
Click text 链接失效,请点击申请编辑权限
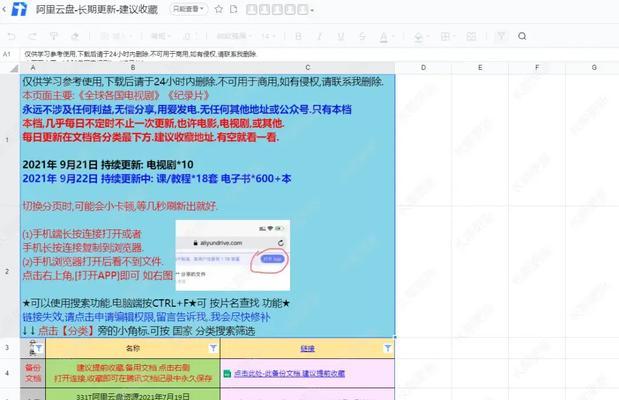tap(88, 317)
